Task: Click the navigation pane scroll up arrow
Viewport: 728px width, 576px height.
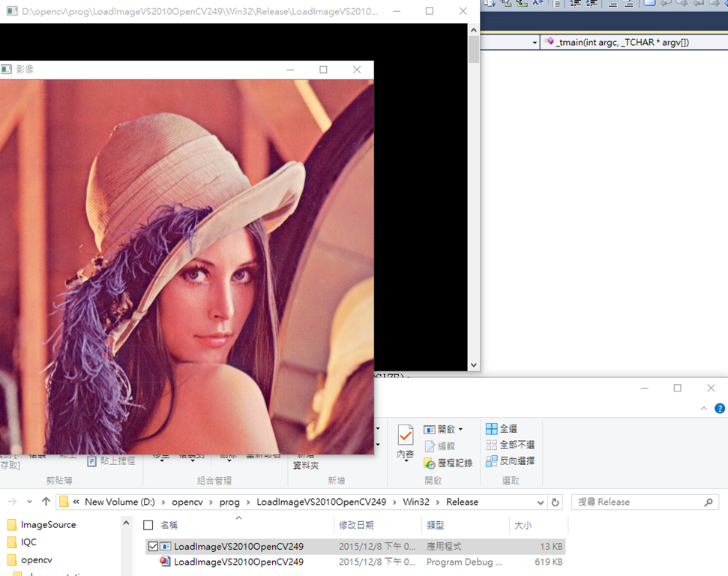Action: (126, 523)
